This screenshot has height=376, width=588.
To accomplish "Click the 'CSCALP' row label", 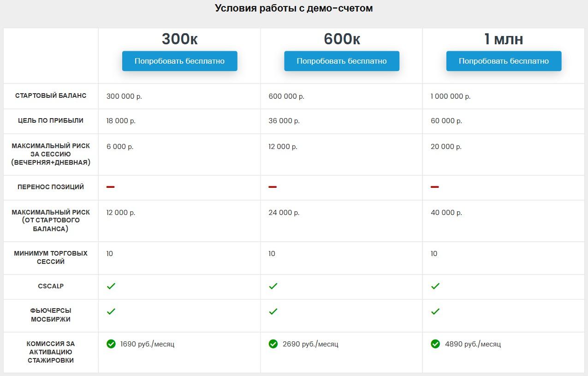I will tap(51, 286).
